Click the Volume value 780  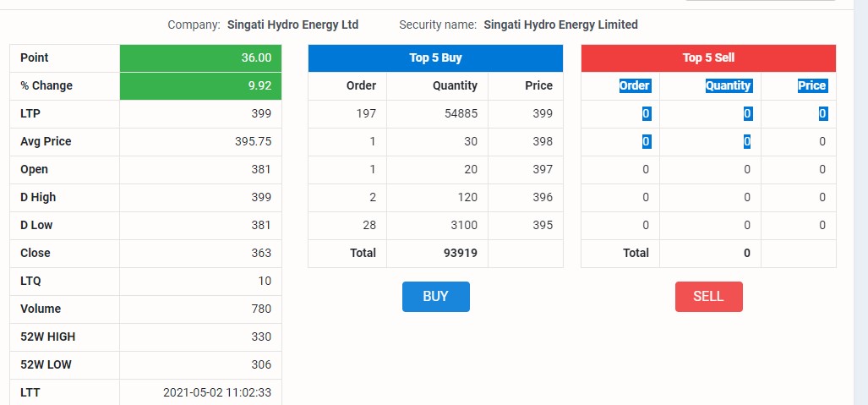pyautogui.click(x=261, y=309)
